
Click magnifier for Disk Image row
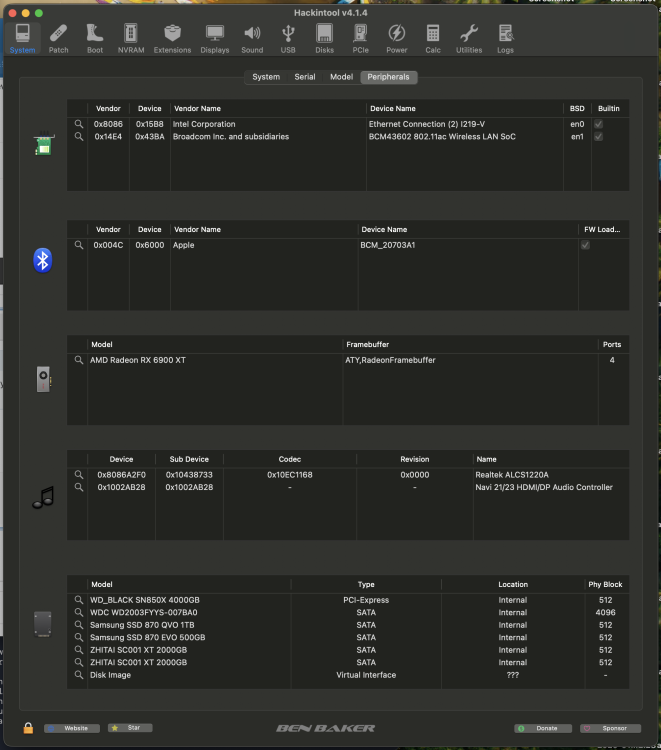pyautogui.click(x=79, y=674)
